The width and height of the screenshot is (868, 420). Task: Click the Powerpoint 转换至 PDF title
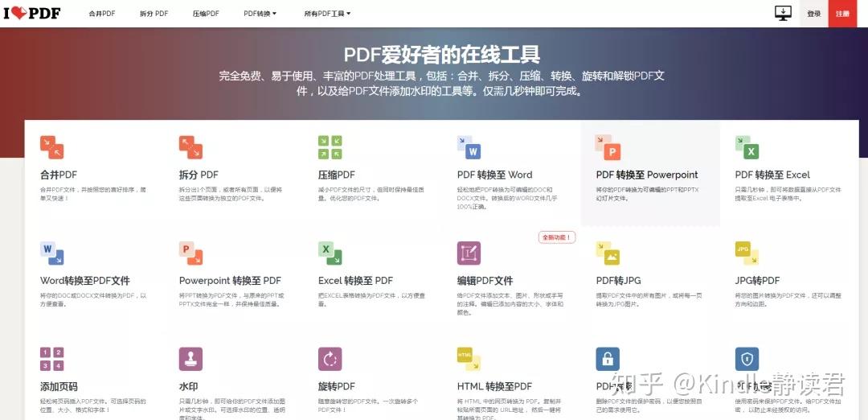click(x=231, y=280)
